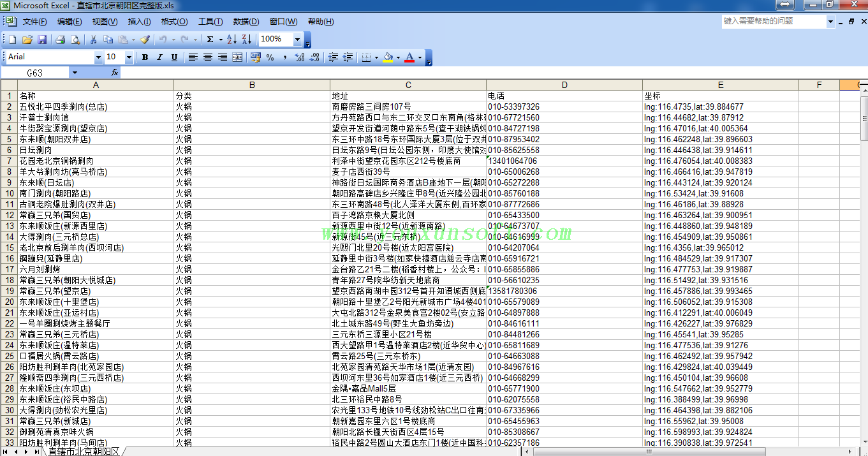Screen dimensions: 868x456
Task: Open the fill color dropdown arrow
Action: [398, 57]
